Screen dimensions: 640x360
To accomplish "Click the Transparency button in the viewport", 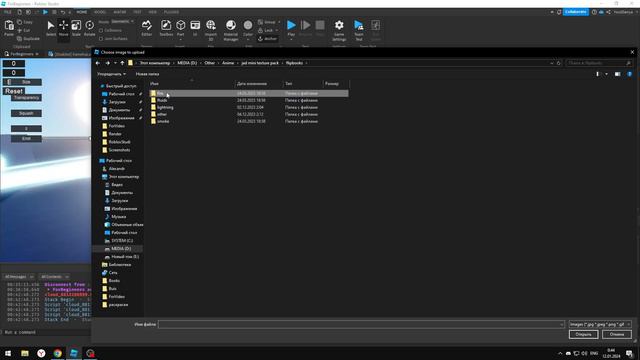I will [26, 98].
